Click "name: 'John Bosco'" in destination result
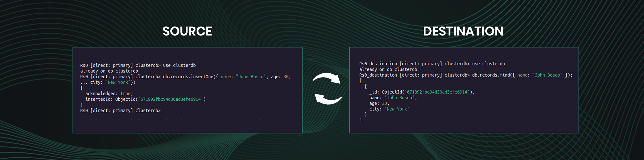 pyautogui.click(x=393, y=98)
